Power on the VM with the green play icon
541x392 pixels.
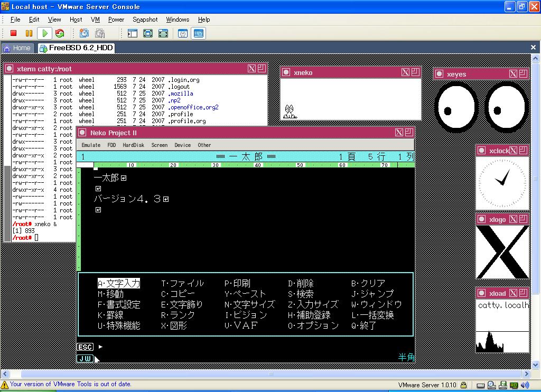(44, 33)
